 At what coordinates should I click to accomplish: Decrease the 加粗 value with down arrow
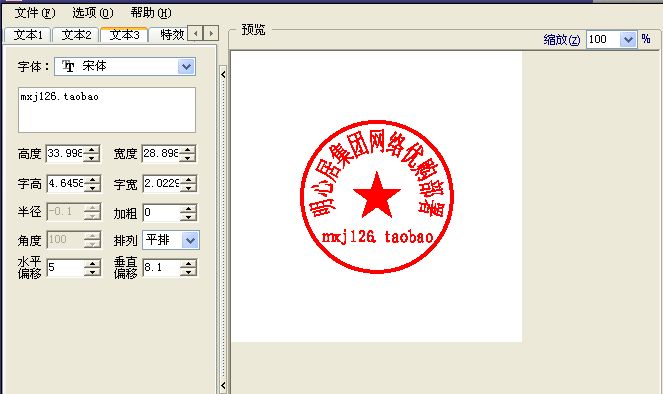coord(189,217)
